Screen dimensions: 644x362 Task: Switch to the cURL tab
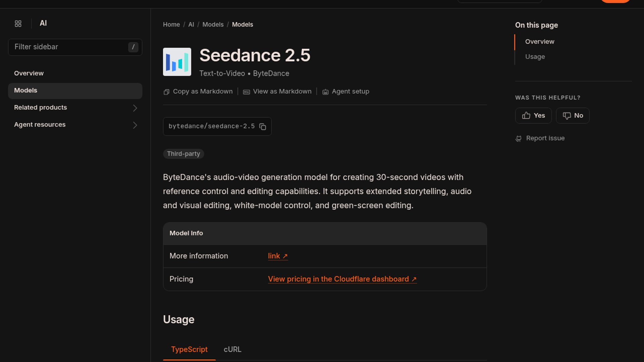[232, 349]
